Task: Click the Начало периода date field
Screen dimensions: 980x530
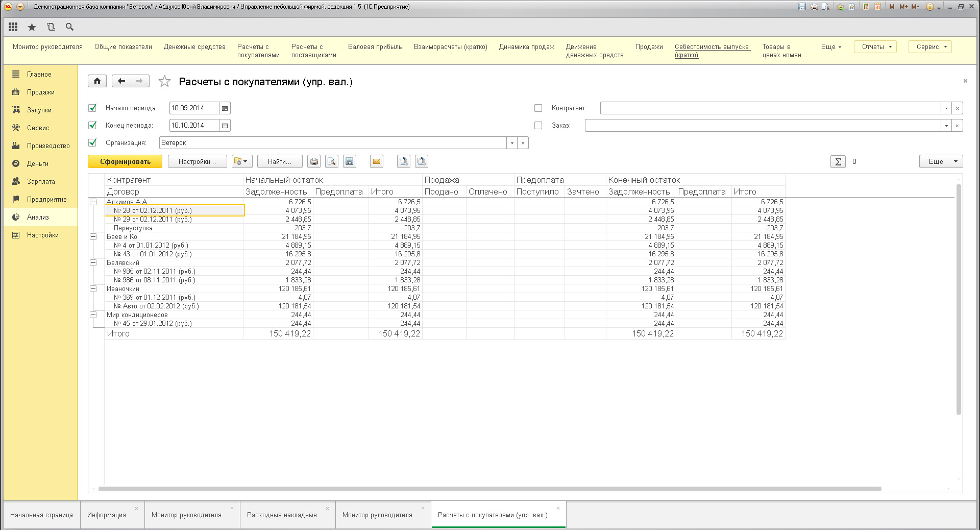Action: (194, 108)
